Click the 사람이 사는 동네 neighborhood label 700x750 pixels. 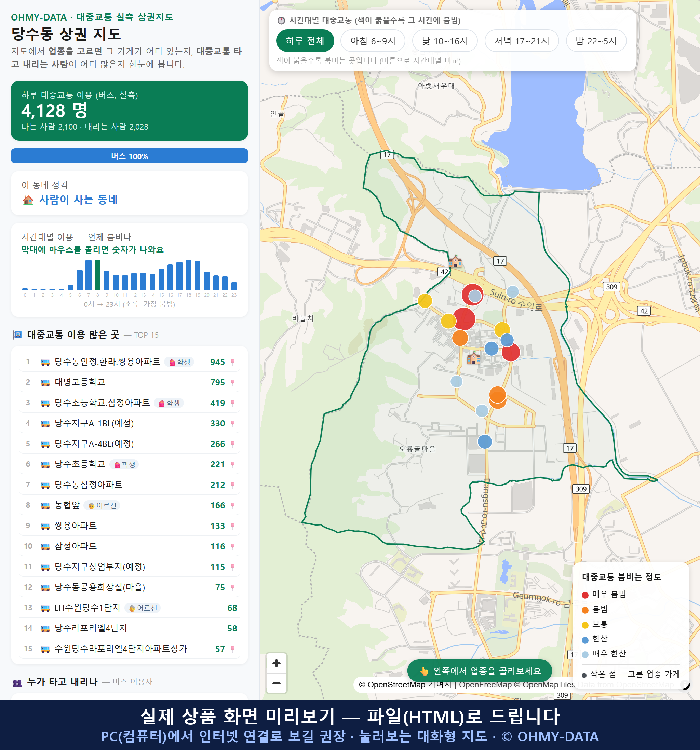click(79, 200)
